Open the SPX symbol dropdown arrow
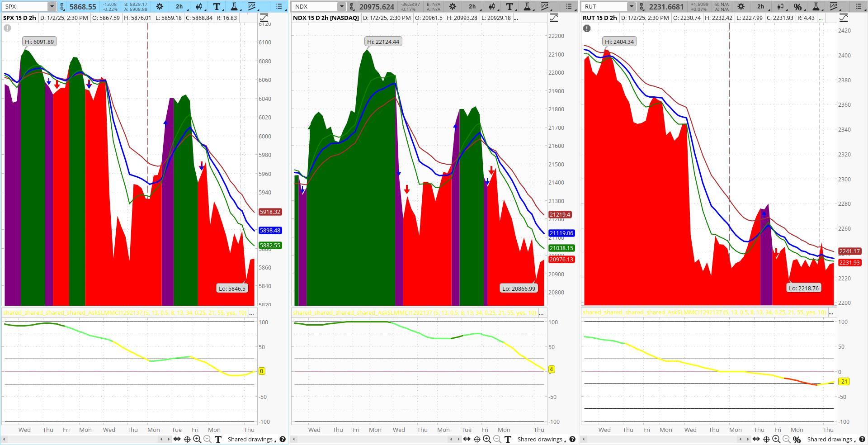Screen dimensions: 868x445 (51, 6)
